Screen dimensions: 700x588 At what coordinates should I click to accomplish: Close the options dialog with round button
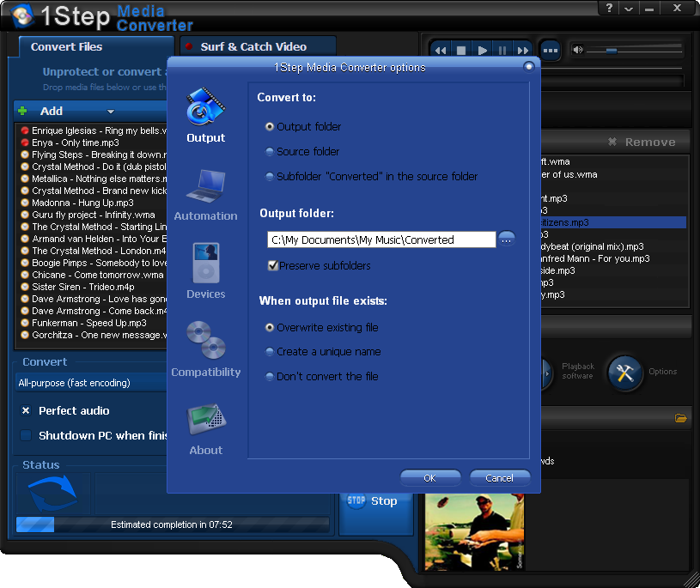point(529,67)
